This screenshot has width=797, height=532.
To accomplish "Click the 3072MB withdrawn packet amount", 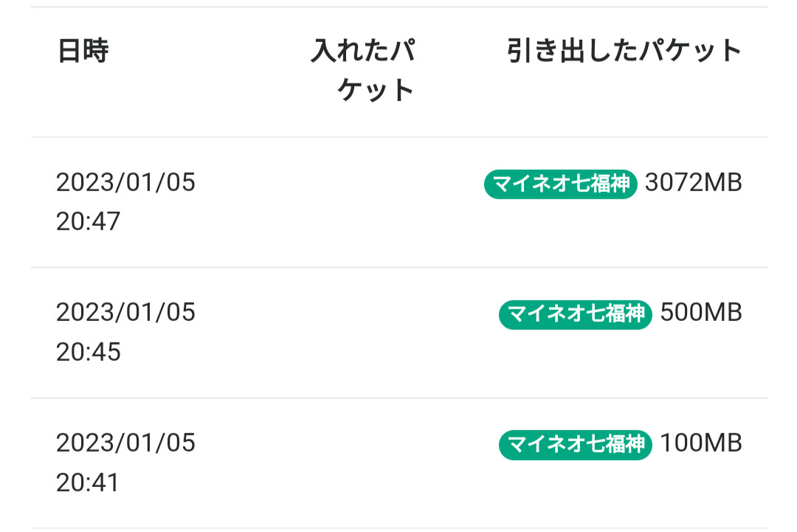I will pyautogui.click(x=693, y=183).
